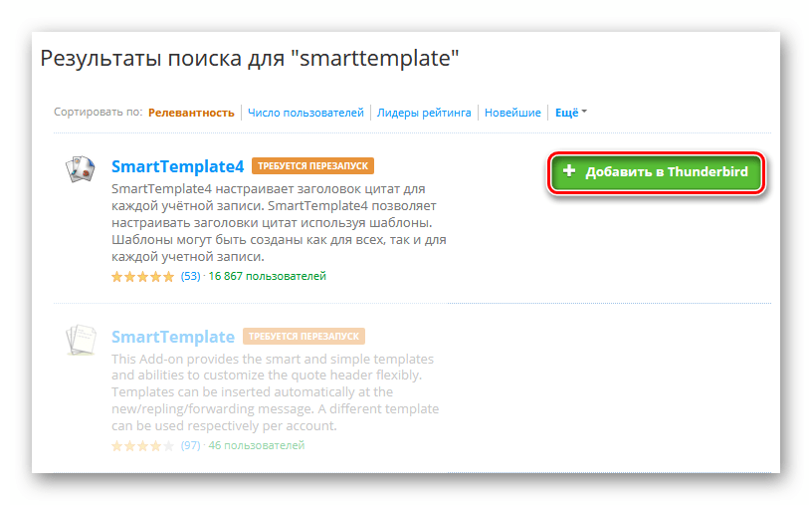The image size is (812, 505).
Task: Sort results by "Релевантность"
Action: (191, 113)
